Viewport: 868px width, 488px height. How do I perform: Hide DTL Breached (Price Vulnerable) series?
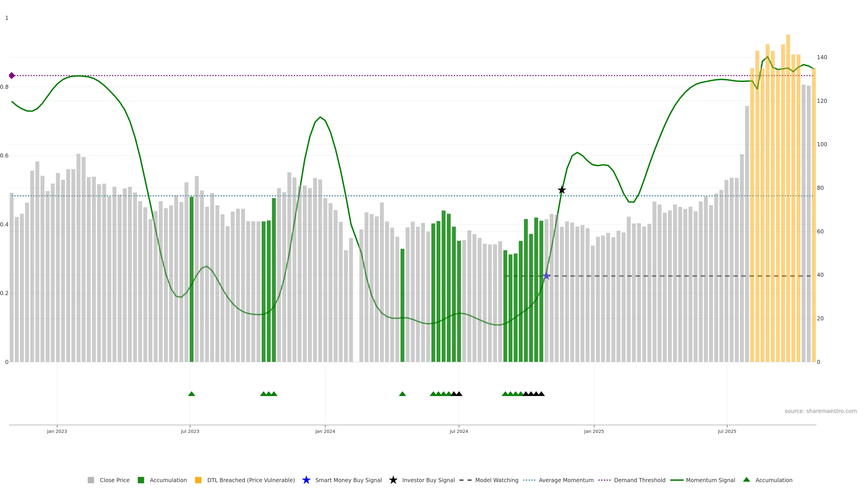click(251, 480)
